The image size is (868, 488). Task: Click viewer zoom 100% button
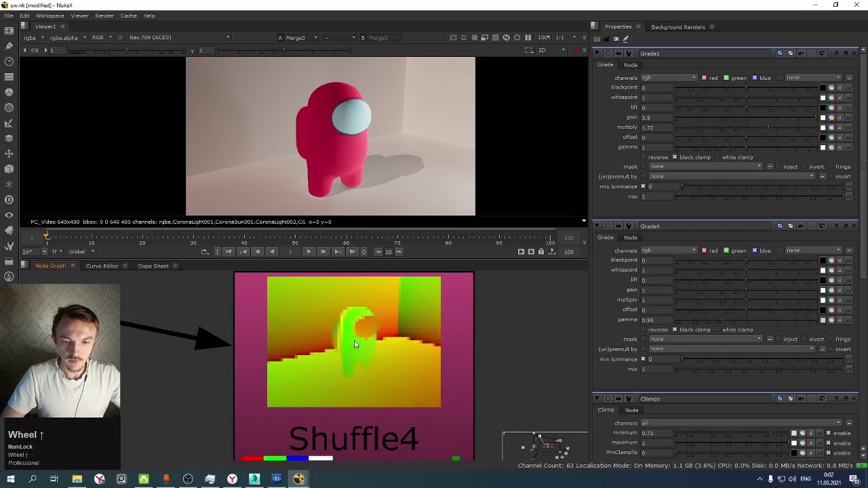[x=544, y=37]
